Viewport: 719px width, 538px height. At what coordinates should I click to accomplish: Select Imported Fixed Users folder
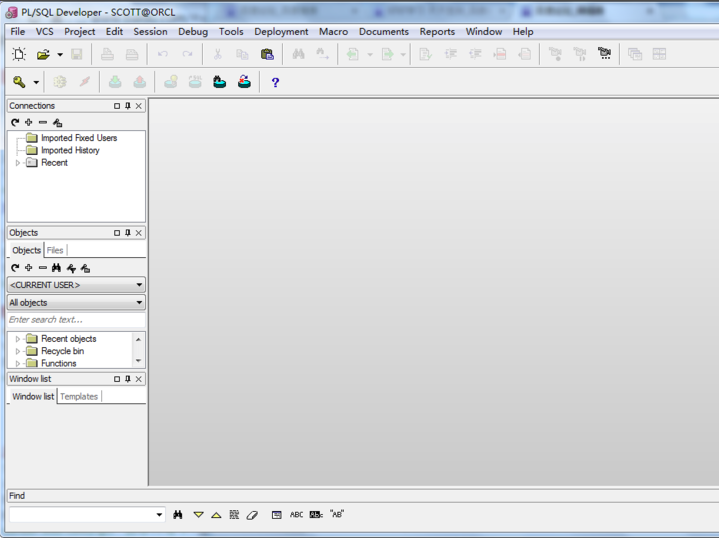(x=79, y=138)
